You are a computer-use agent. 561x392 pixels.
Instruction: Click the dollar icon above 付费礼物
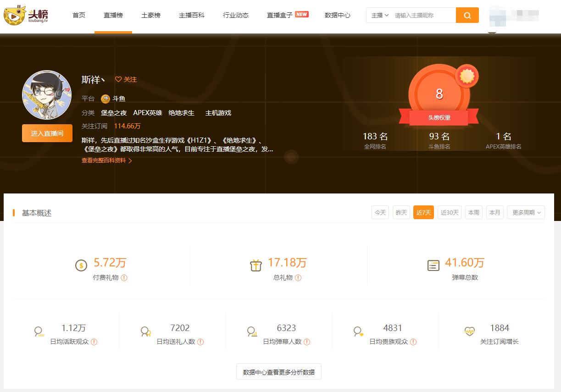point(81,265)
